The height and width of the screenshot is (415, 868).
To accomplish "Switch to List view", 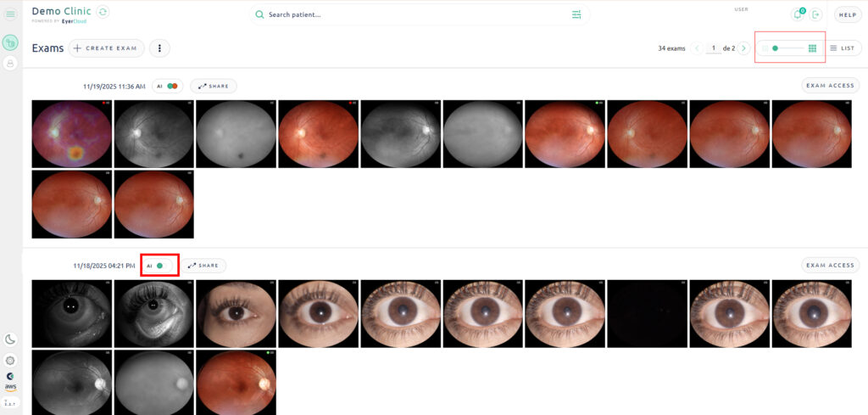I will 842,48.
